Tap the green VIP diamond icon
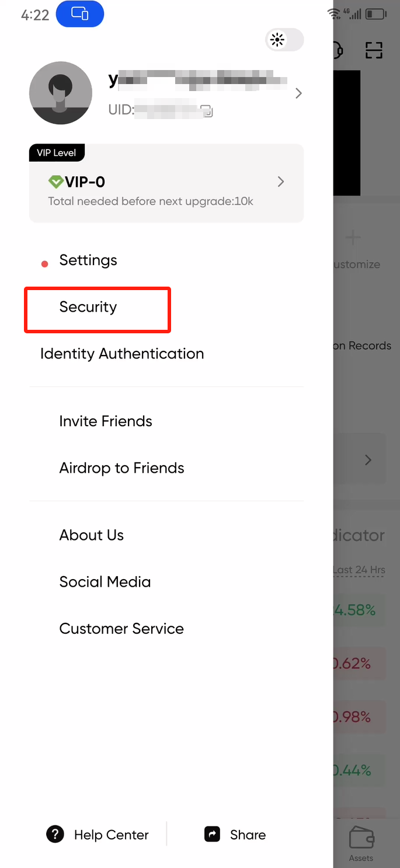 56,182
